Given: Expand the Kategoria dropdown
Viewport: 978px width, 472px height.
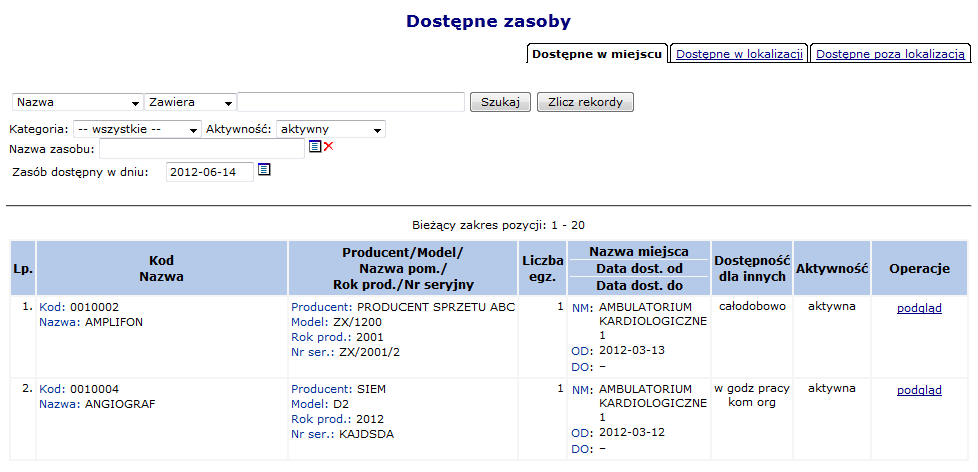Looking at the screenshot, I should (137, 130).
